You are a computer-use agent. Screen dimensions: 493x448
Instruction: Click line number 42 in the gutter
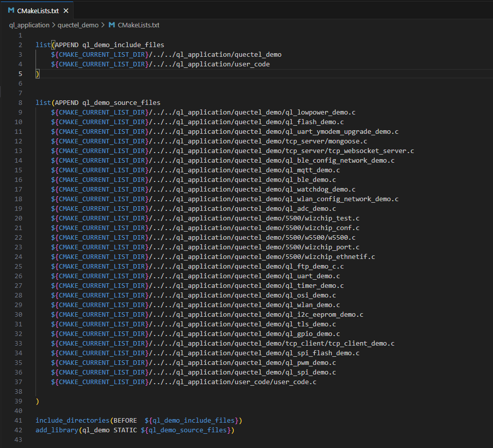click(18, 430)
